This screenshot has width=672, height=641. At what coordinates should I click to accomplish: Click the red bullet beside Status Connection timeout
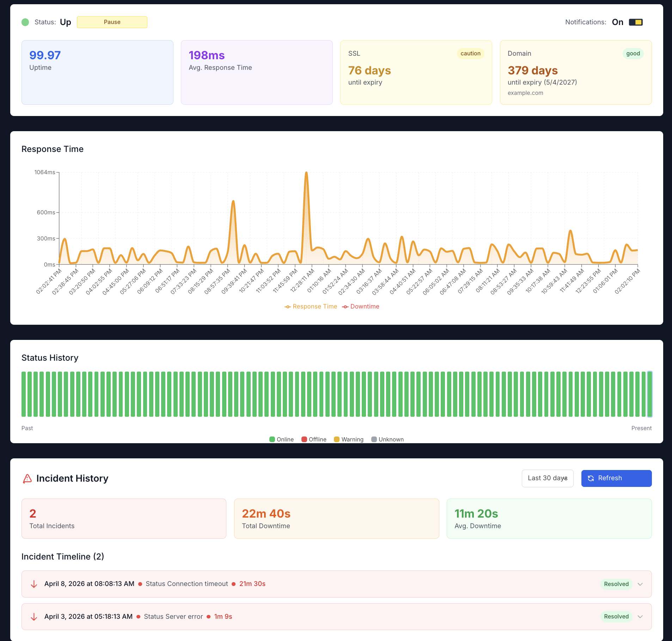pos(140,584)
